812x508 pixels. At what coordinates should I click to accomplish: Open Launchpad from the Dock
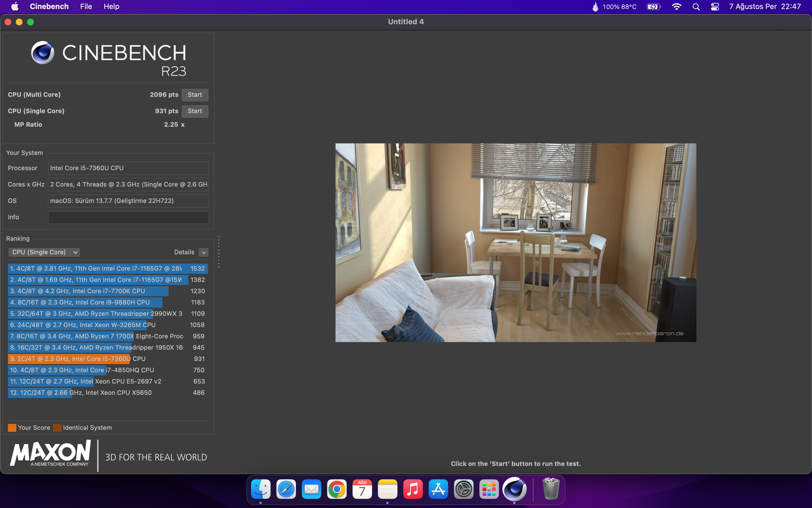[x=489, y=489]
